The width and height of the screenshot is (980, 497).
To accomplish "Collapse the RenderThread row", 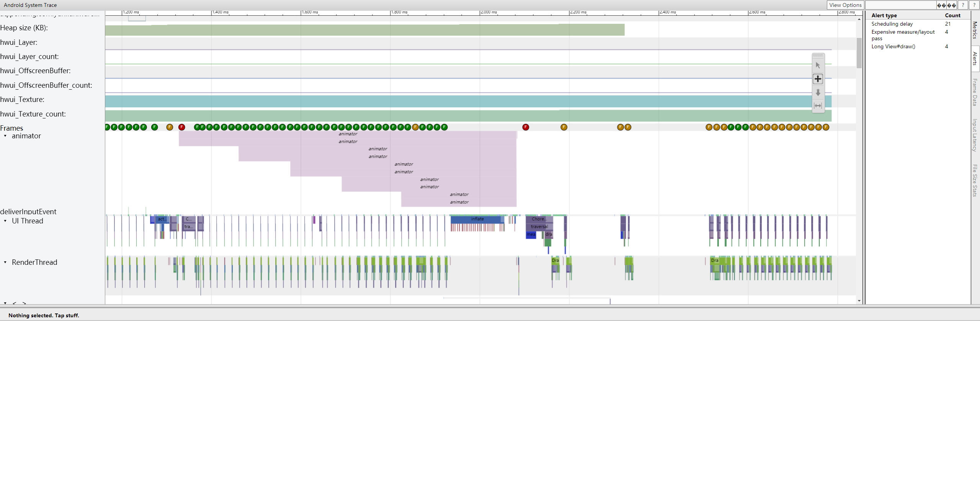I will pos(5,262).
